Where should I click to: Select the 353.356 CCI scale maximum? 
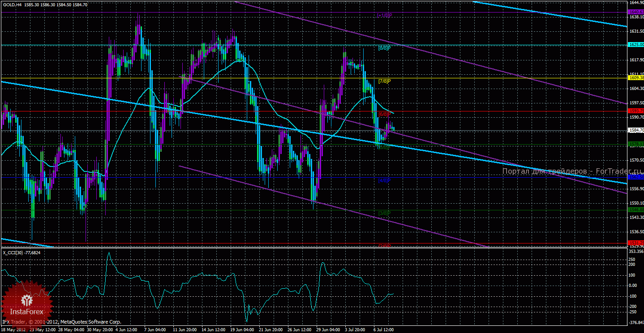click(x=636, y=251)
